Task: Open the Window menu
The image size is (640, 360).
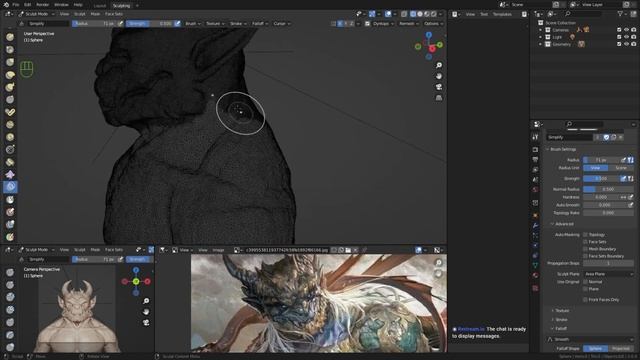Action: 61,4
